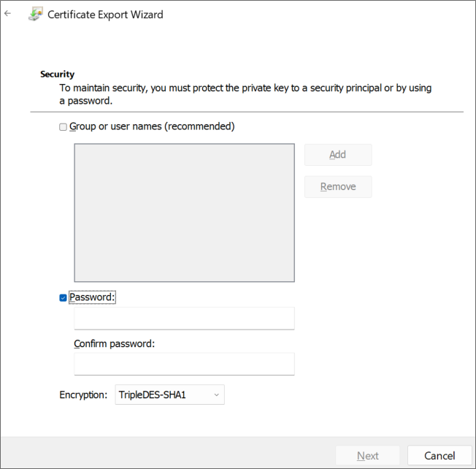Click the 'Certificate Export Wizard' title text
Viewport: 476px width, 469px height.
(105, 15)
